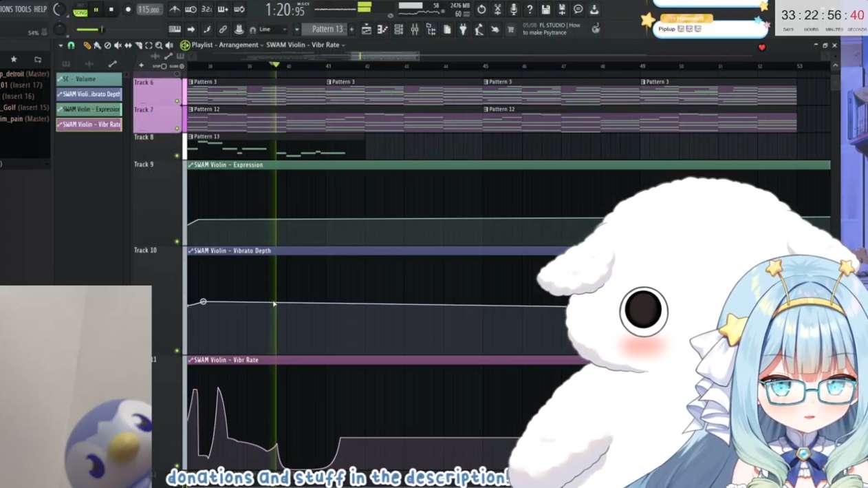Select the playlist Draw pencil tool
868x488 pixels.
tap(87, 45)
